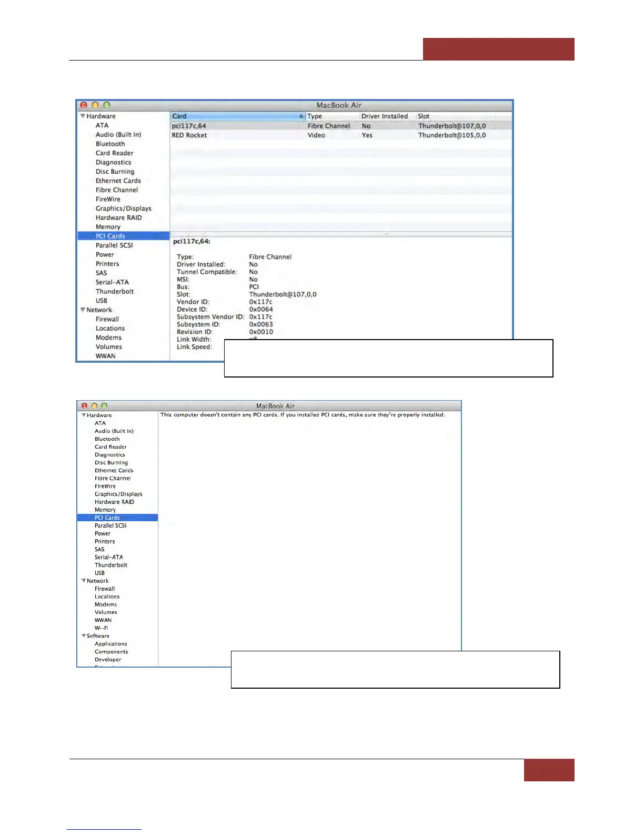The image size is (644, 834).
Task: Select USB in the no-PCI-cards window
Action: click(x=99, y=573)
